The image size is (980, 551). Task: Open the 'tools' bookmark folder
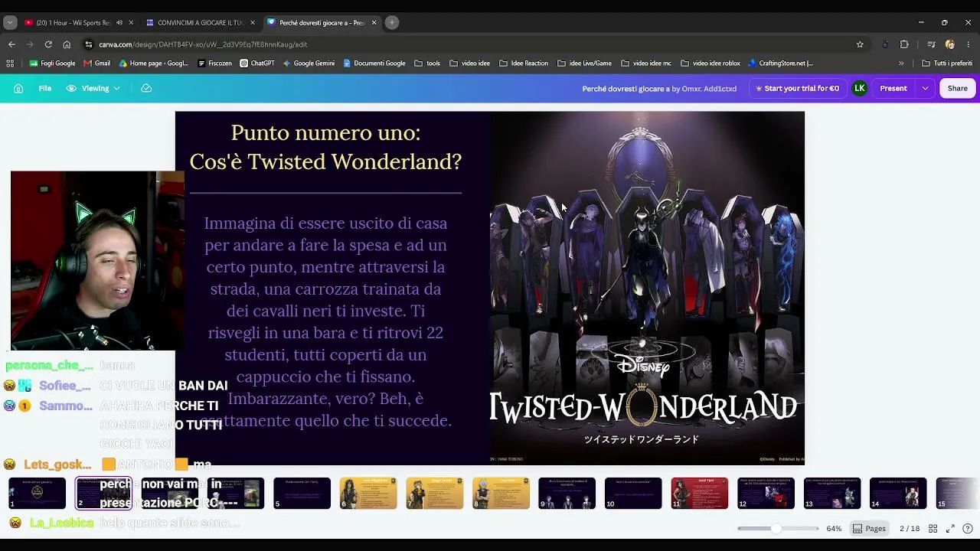pyautogui.click(x=427, y=64)
